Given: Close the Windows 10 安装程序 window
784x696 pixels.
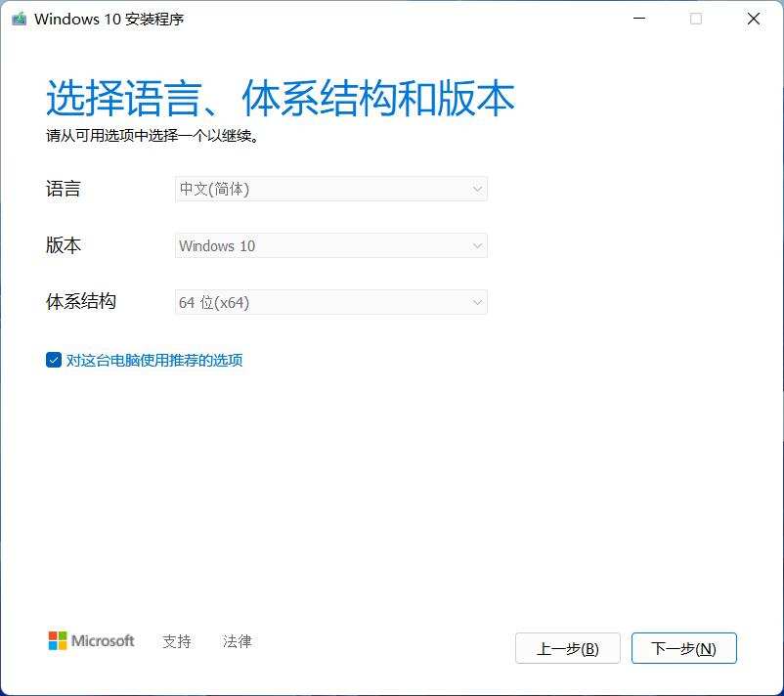Looking at the screenshot, I should coord(753,19).
